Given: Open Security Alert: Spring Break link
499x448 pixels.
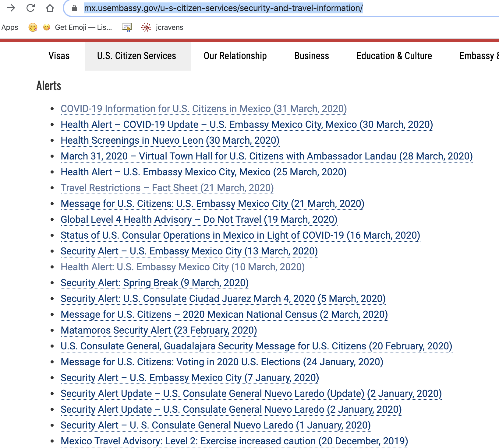Looking at the screenshot, I should [x=154, y=283].
